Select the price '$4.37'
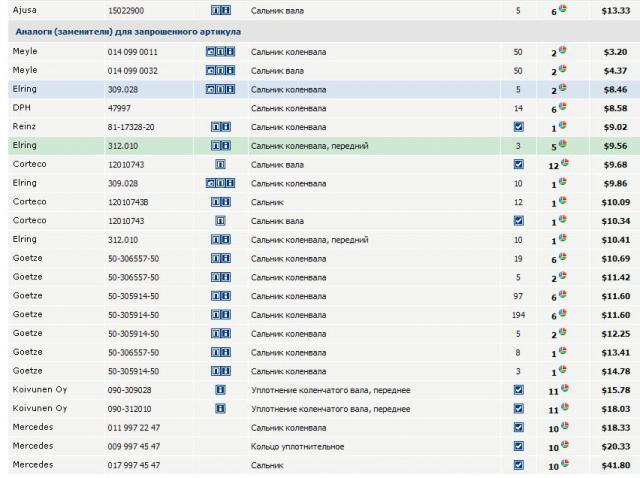The width and height of the screenshot is (640, 478). point(616,71)
